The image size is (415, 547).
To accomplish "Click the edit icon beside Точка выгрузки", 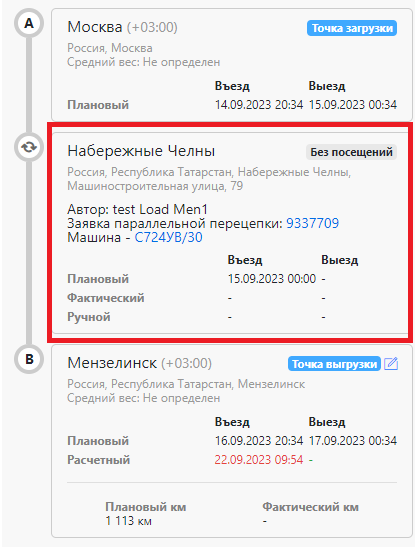I will tap(391, 364).
